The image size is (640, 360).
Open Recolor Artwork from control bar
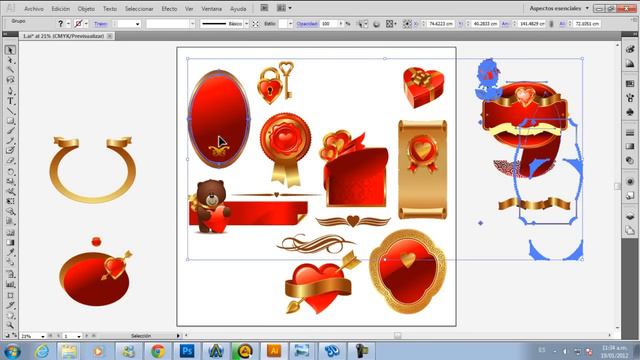point(376,24)
